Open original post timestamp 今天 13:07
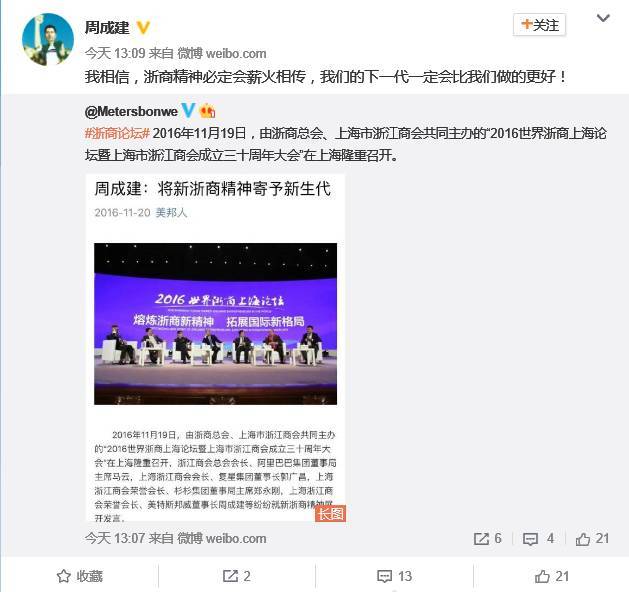The height and width of the screenshot is (592, 629). point(115,538)
